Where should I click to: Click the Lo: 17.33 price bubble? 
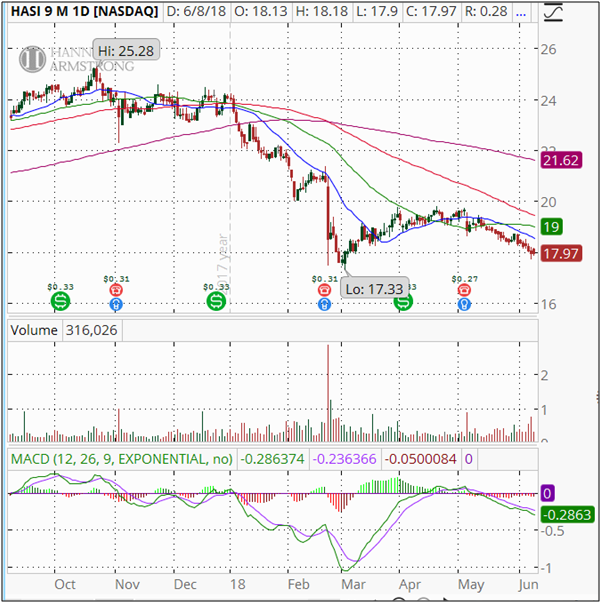click(374, 288)
